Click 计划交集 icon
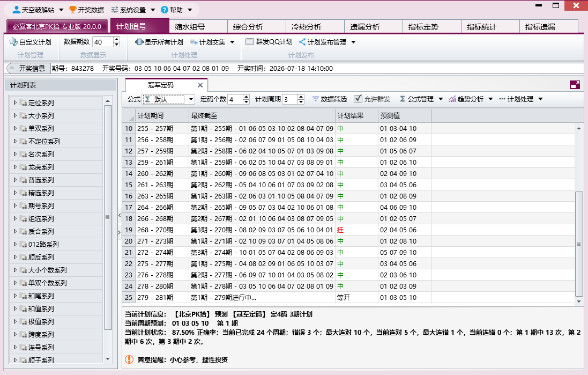The height and width of the screenshot is (375, 588). (x=194, y=42)
